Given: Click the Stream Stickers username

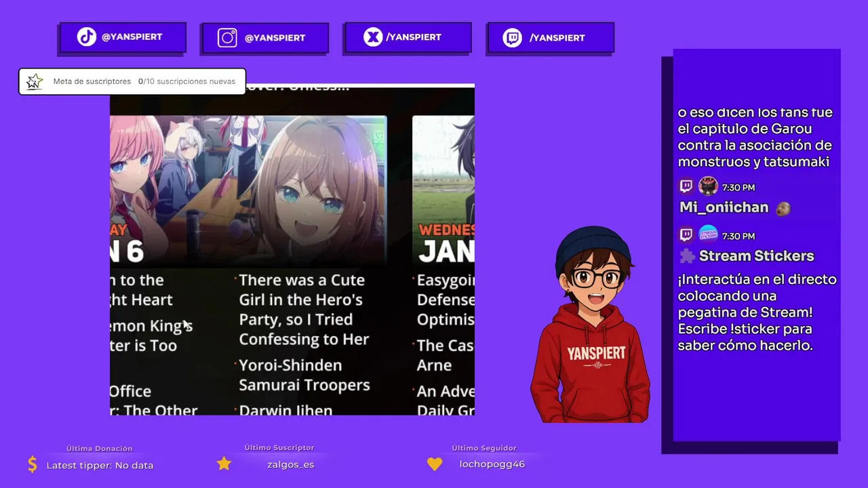Looking at the screenshot, I should tap(756, 256).
